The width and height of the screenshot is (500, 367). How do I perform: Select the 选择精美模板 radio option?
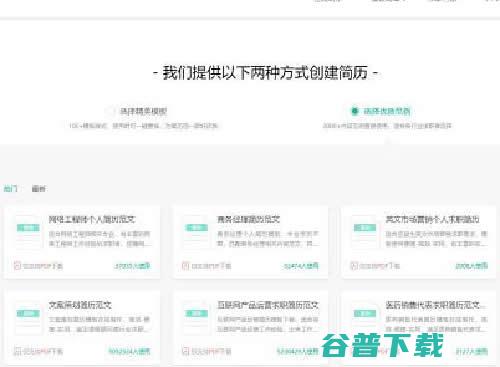(137, 111)
